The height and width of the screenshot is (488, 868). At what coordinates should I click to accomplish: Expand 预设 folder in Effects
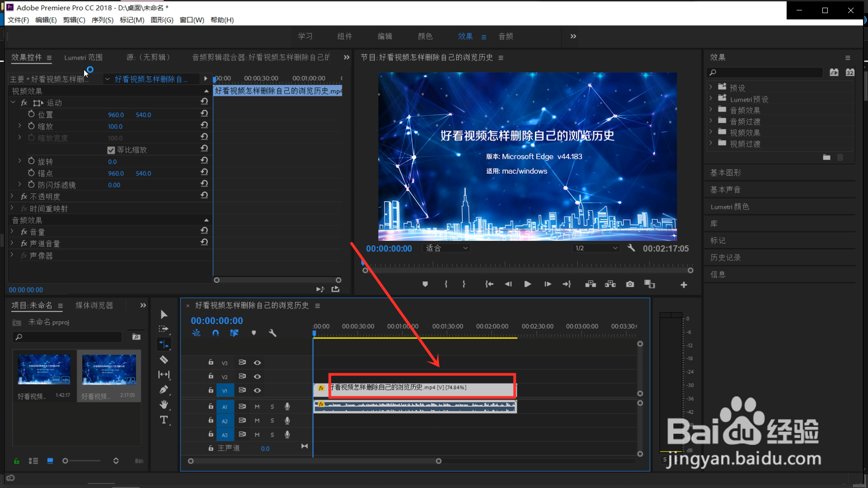click(711, 87)
